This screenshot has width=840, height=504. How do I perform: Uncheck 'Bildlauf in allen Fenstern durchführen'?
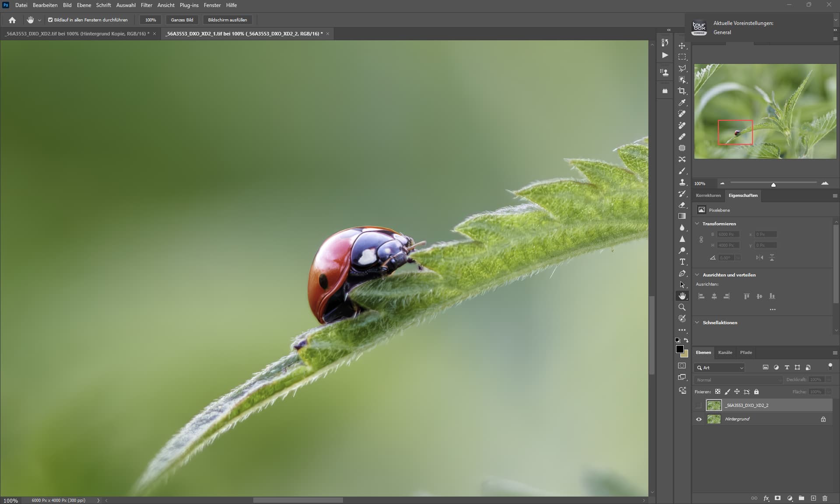[x=50, y=20]
